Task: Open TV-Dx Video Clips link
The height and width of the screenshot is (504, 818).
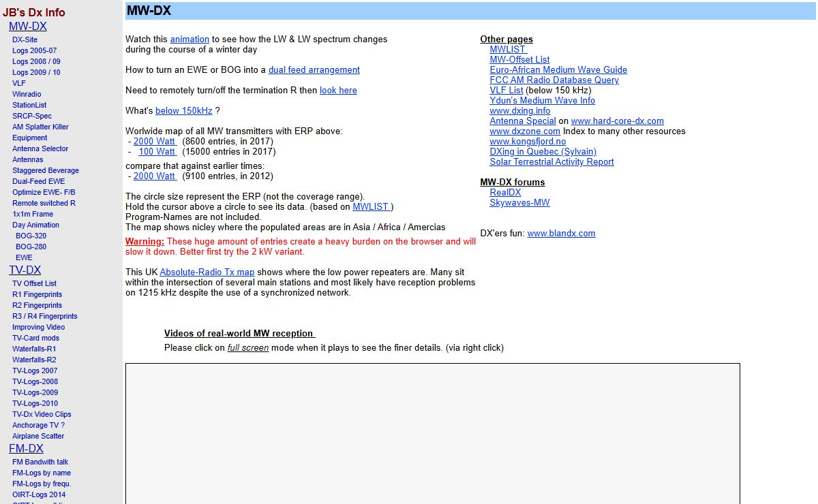Action: coord(42,414)
